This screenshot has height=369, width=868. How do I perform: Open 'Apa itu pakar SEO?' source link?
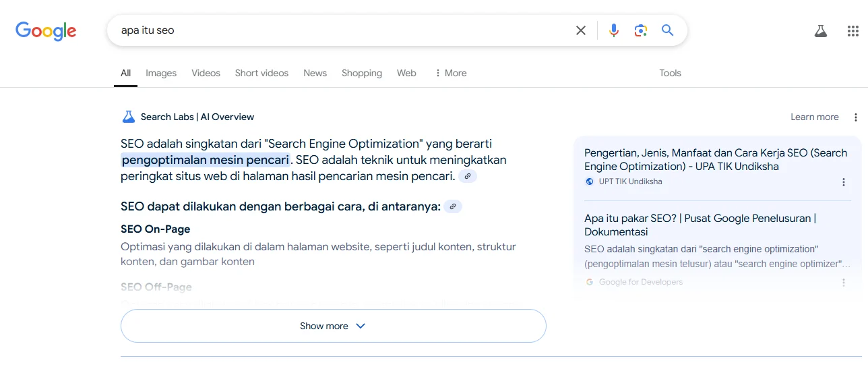(x=700, y=225)
